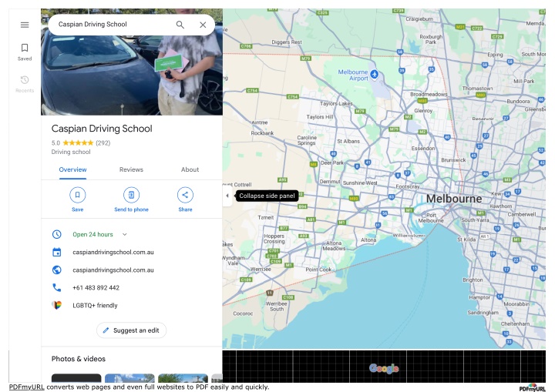The width and height of the screenshot is (555, 392).
Task: Expand the Open 24 hours dropdown
Action: (125, 234)
